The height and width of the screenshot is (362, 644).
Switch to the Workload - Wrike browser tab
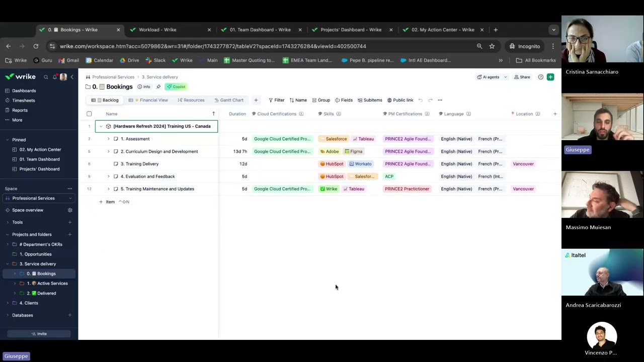click(171, 30)
